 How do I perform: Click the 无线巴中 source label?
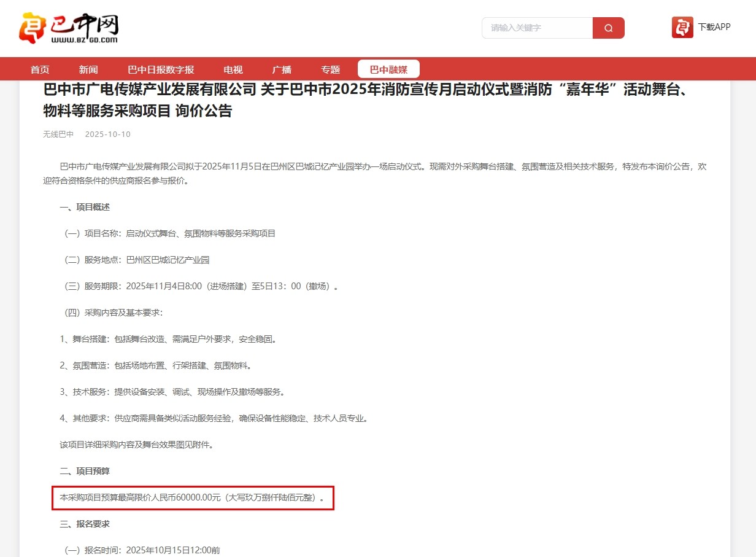click(x=58, y=134)
